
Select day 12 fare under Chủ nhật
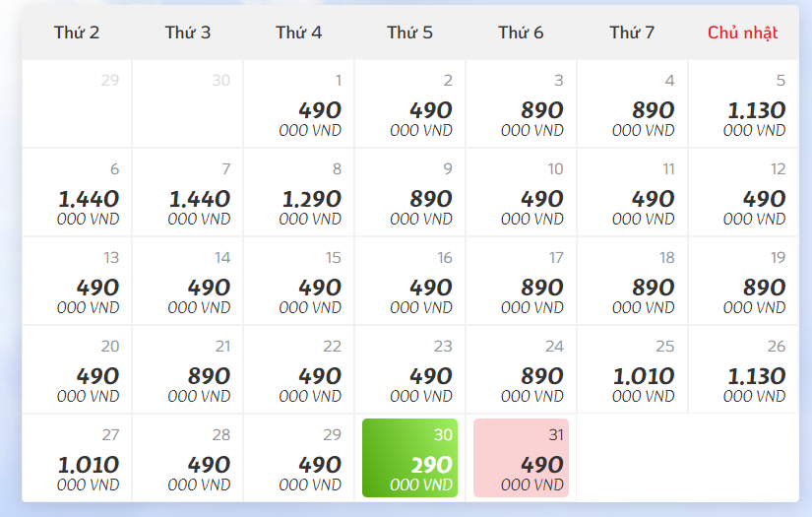click(x=743, y=193)
